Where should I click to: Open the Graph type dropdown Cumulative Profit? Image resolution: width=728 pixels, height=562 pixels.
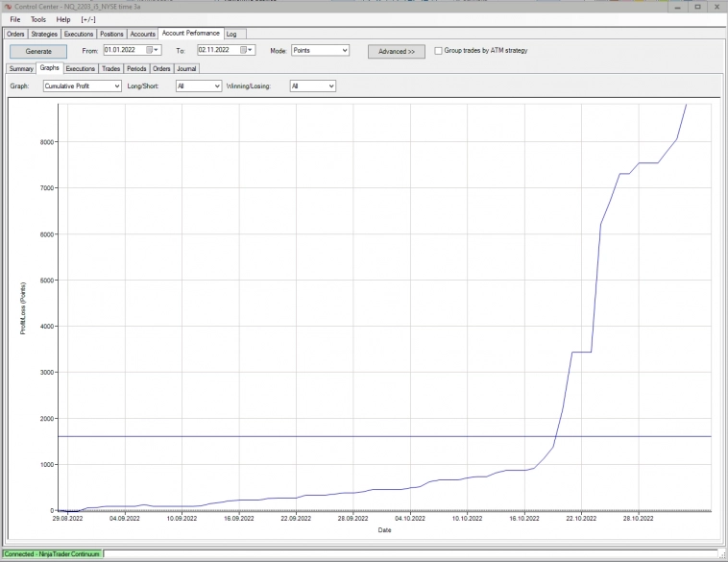pos(83,86)
